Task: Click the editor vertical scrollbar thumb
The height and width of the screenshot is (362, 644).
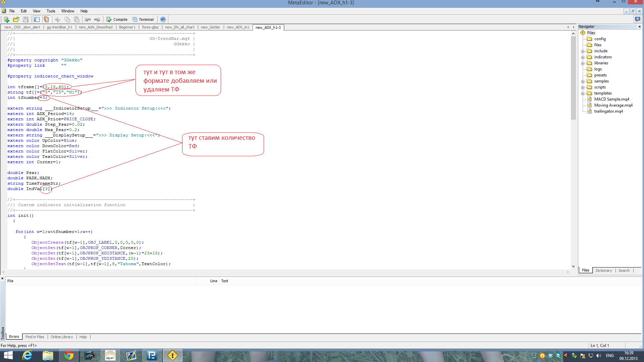Action: (x=573, y=77)
